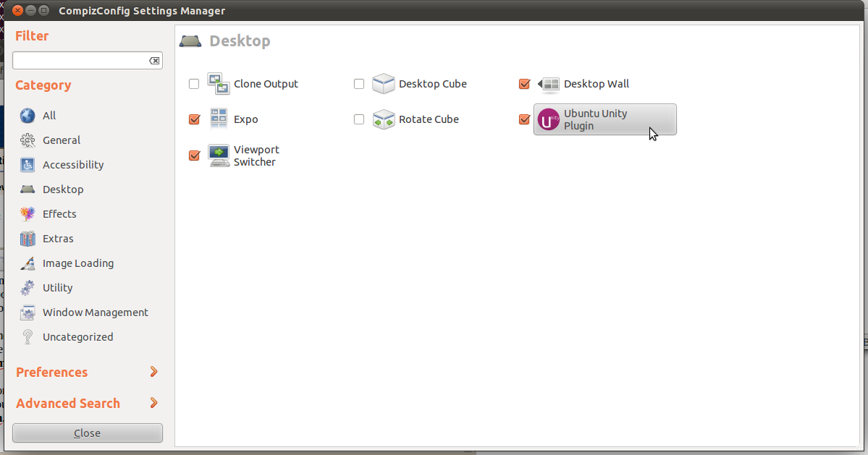Select the Utility category label
Image resolution: width=868 pixels, height=455 pixels.
(58, 288)
